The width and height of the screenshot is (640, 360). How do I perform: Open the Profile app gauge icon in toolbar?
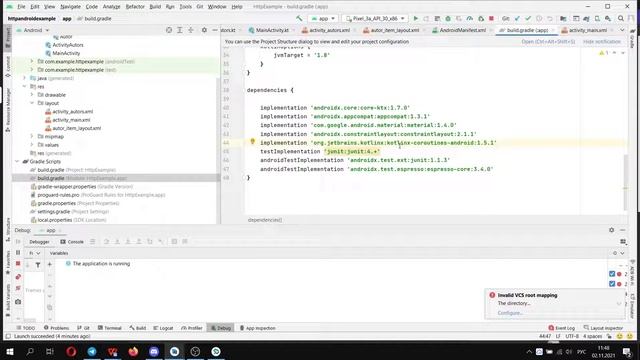tap(470, 18)
